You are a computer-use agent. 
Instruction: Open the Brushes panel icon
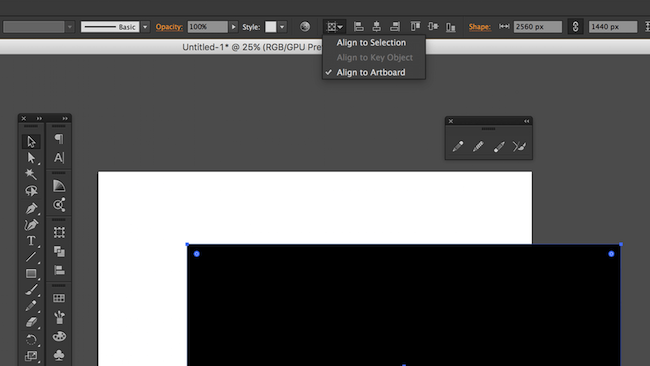[59, 317]
